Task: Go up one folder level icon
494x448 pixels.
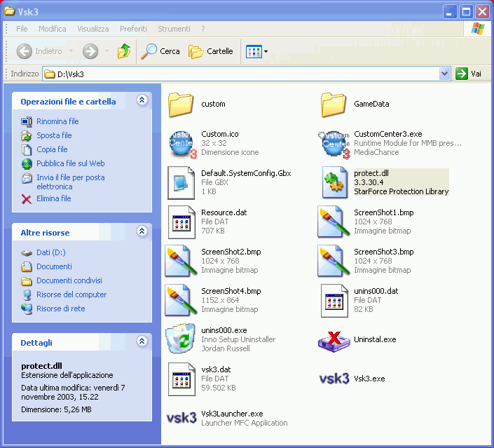Action: coord(124,51)
